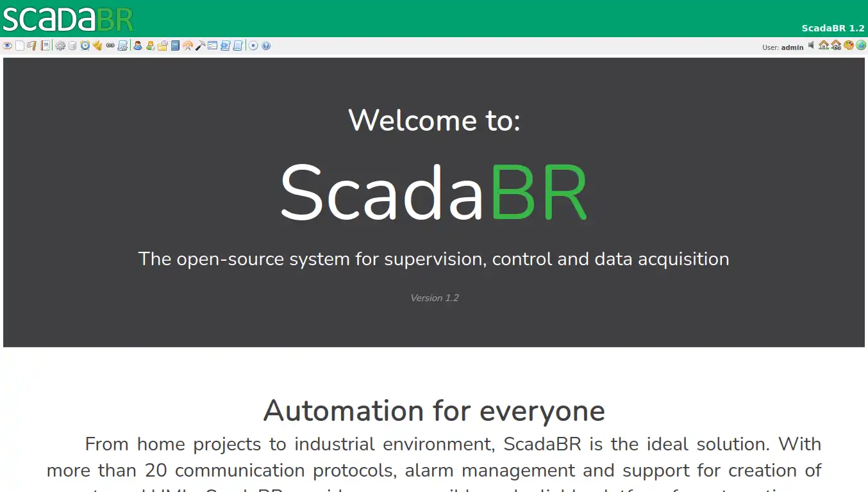Click the 'ScadaBR 1.2' header text
868x492 pixels.
pos(833,28)
